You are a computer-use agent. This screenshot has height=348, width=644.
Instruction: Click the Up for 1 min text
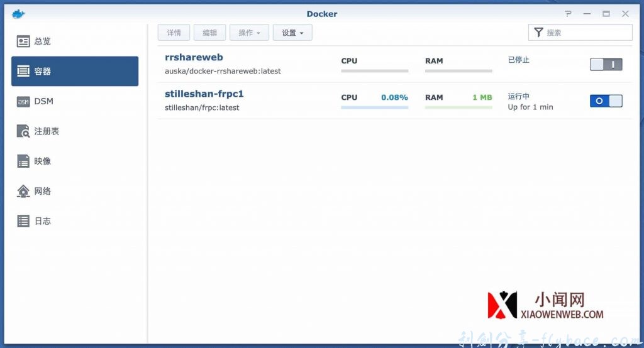tap(530, 107)
